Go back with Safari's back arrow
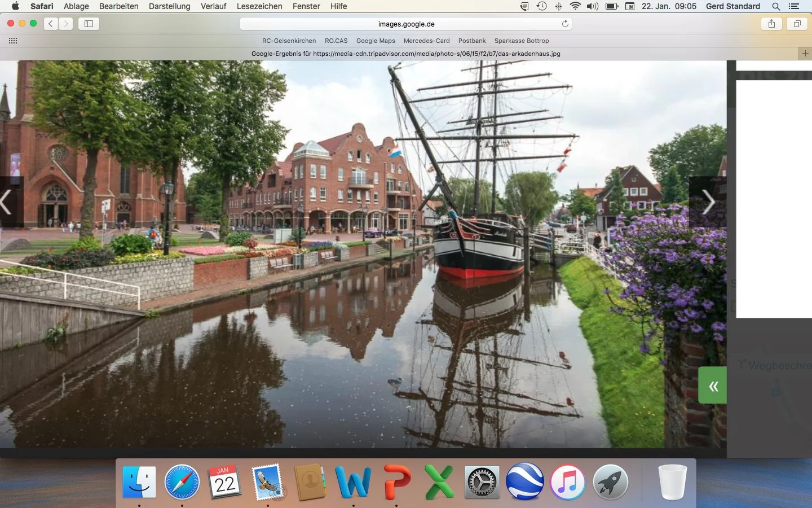This screenshot has width=812, height=508. [51, 24]
